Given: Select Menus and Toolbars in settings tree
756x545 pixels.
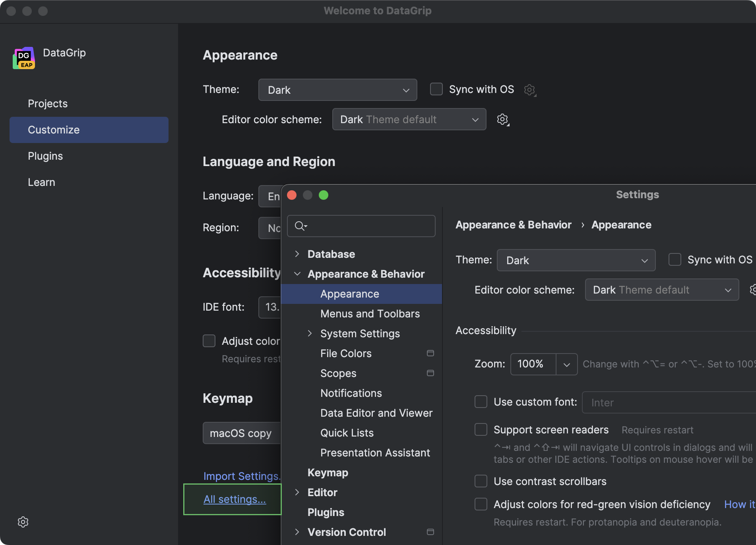Looking at the screenshot, I should coord(370,314).
